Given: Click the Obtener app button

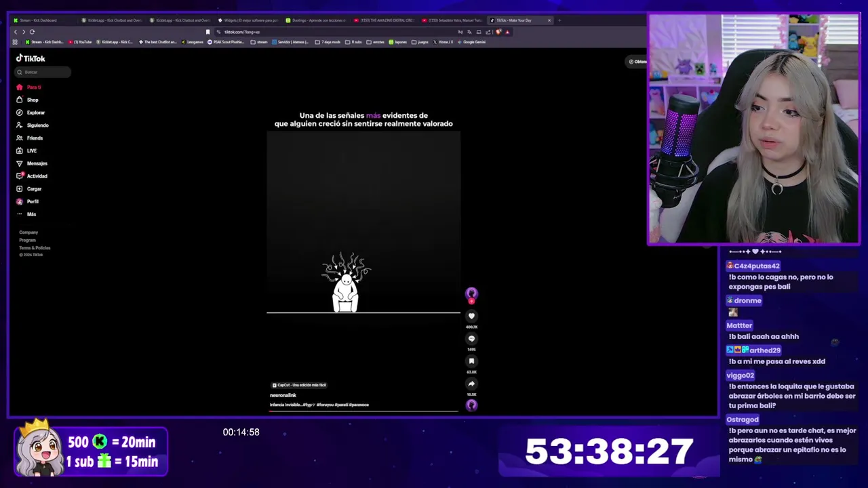Looking at the screenshot, I should tap(637, 62).
